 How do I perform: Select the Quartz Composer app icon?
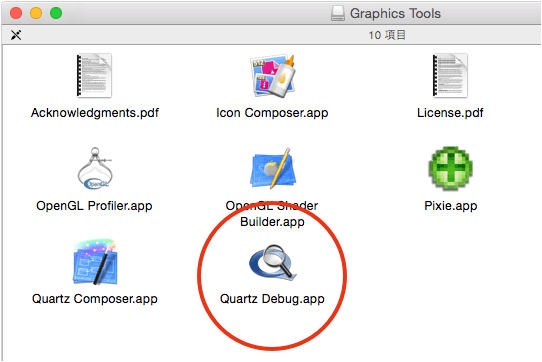[x=95, y=262]
